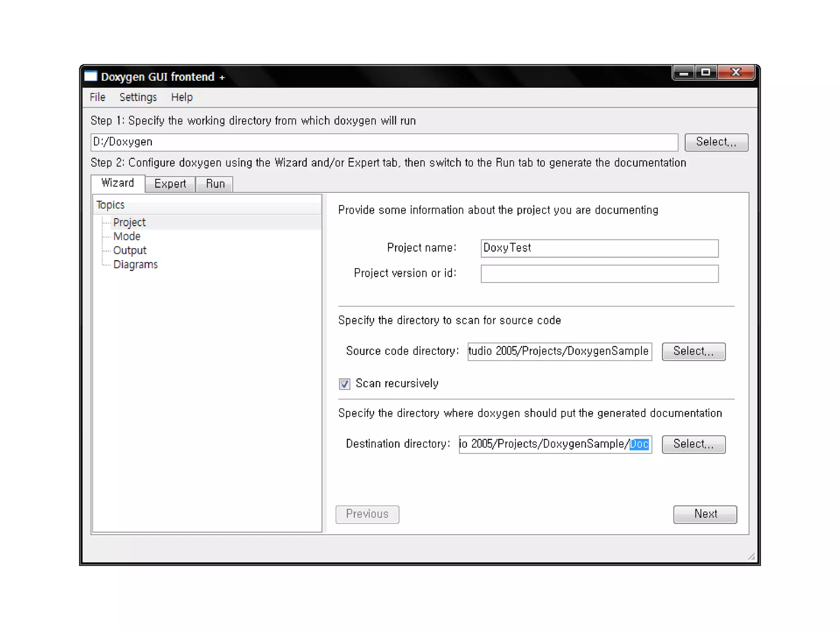Open the Help menu
840x630 pixels.
182,97
